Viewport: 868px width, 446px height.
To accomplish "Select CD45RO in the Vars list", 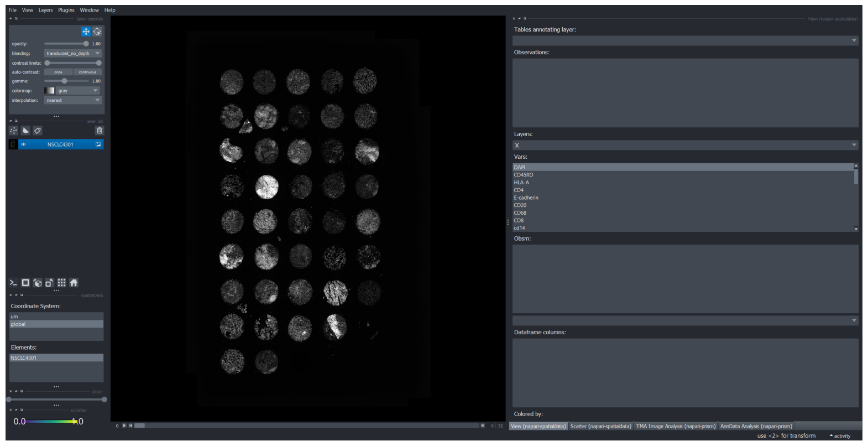I will point(683,175).
